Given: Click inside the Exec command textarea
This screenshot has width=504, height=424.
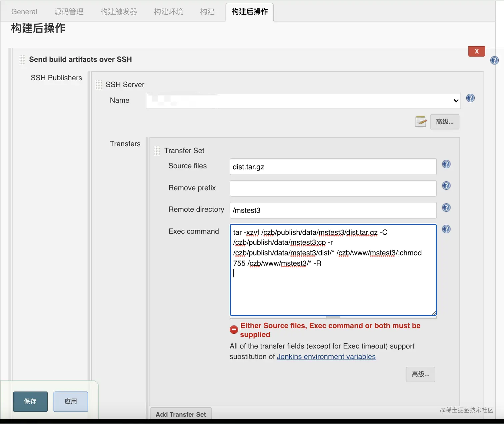Looking at the screenshot, I should click(x=333, y=270).
